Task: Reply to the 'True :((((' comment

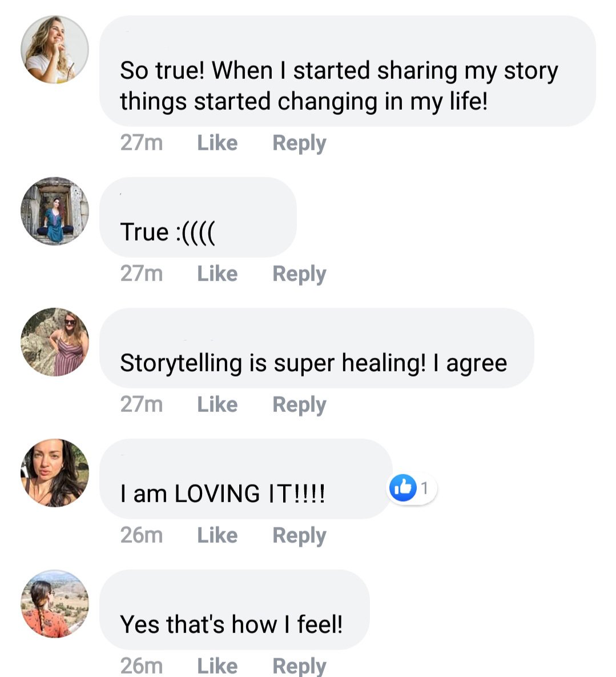Action: point(299,275)
